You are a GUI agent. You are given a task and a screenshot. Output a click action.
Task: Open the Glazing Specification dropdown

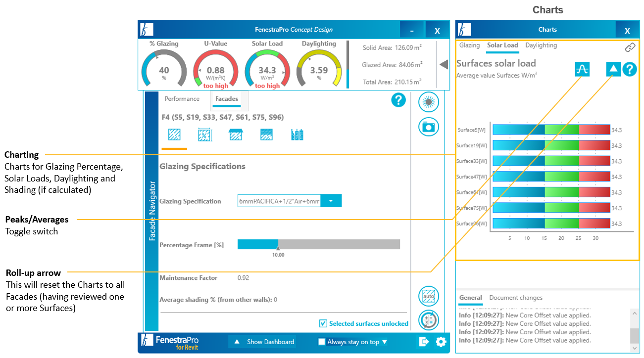tap(331, 201)
